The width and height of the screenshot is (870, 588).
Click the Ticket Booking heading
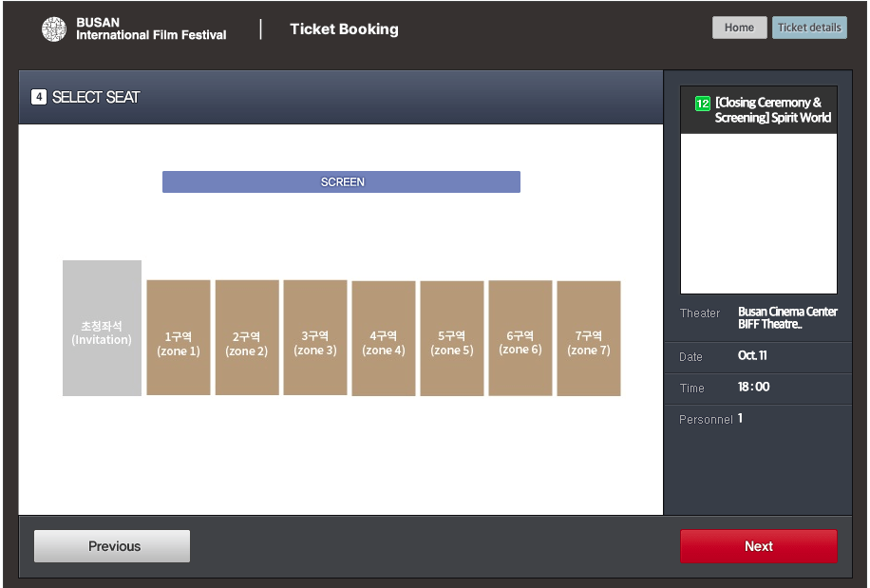pyautogui.click(x=344, y=29)
